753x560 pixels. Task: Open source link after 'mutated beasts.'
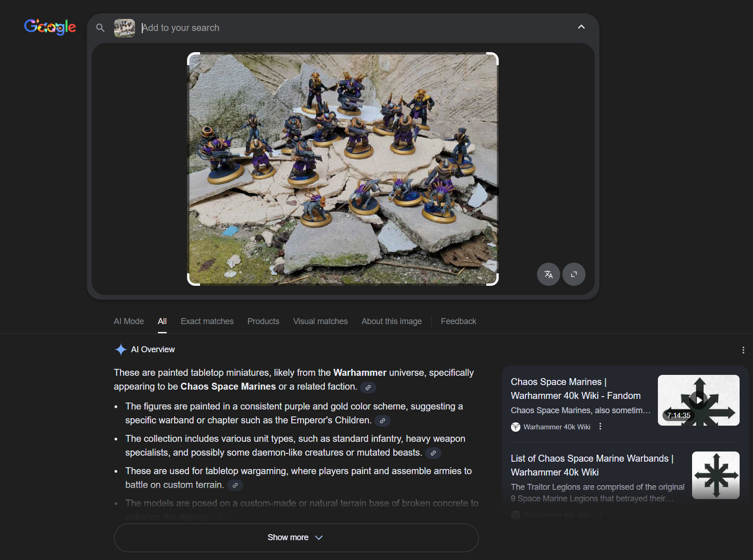click(x=433, y=453)
